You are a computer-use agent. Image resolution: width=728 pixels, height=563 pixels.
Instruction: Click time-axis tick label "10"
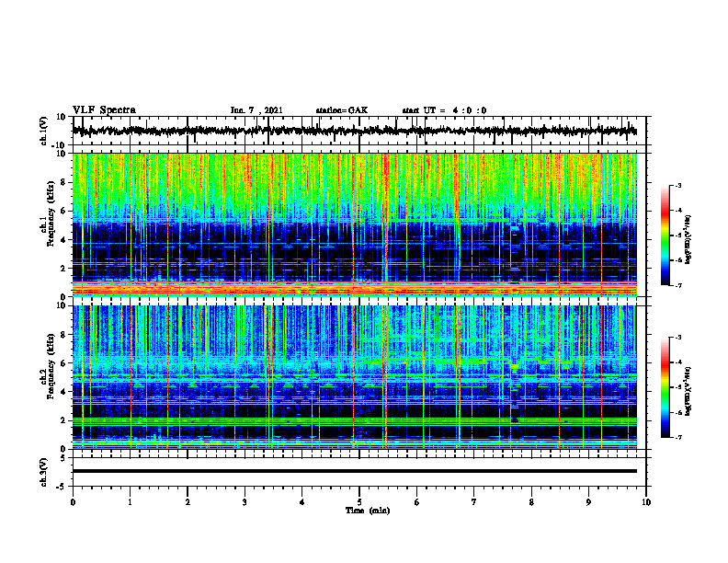coord(646,502)
